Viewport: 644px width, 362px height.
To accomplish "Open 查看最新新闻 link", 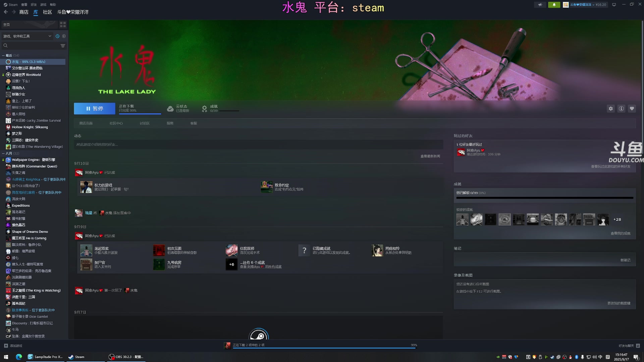I will (x=430, y=156).
